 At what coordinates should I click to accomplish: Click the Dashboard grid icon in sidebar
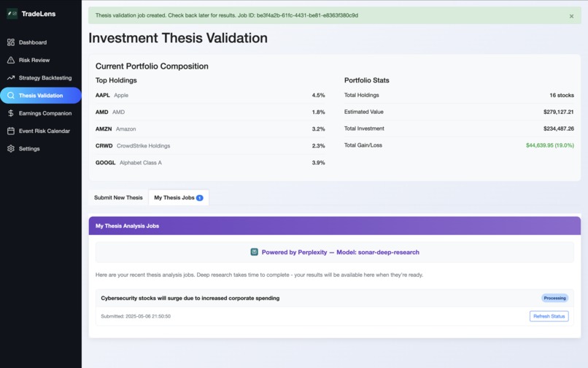(11, 42)
